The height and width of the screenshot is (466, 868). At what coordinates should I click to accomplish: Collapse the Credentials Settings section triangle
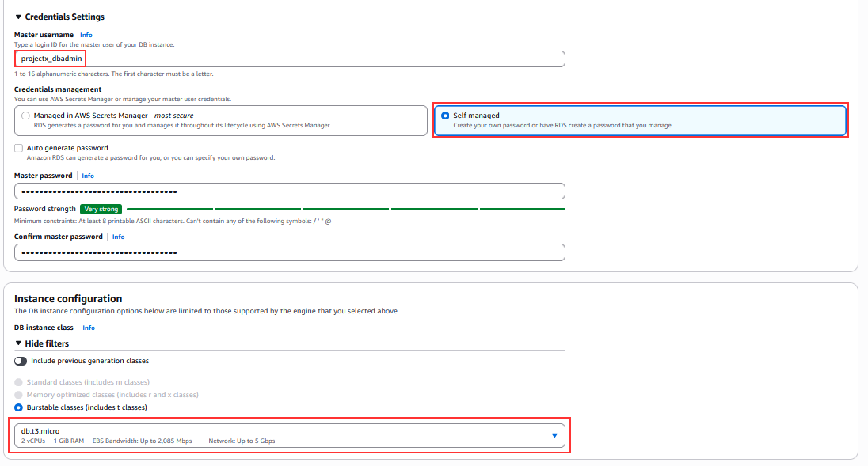point(18,17)
